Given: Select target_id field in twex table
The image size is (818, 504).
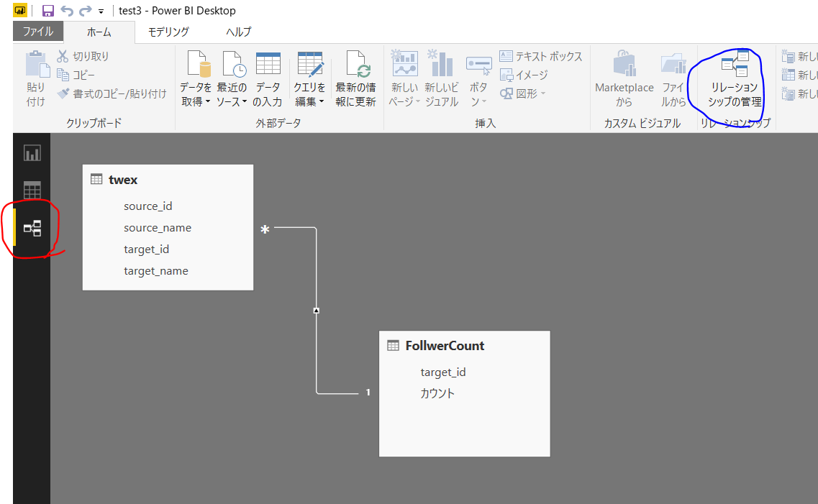Looking at the screenshot, I should [146, 249].
